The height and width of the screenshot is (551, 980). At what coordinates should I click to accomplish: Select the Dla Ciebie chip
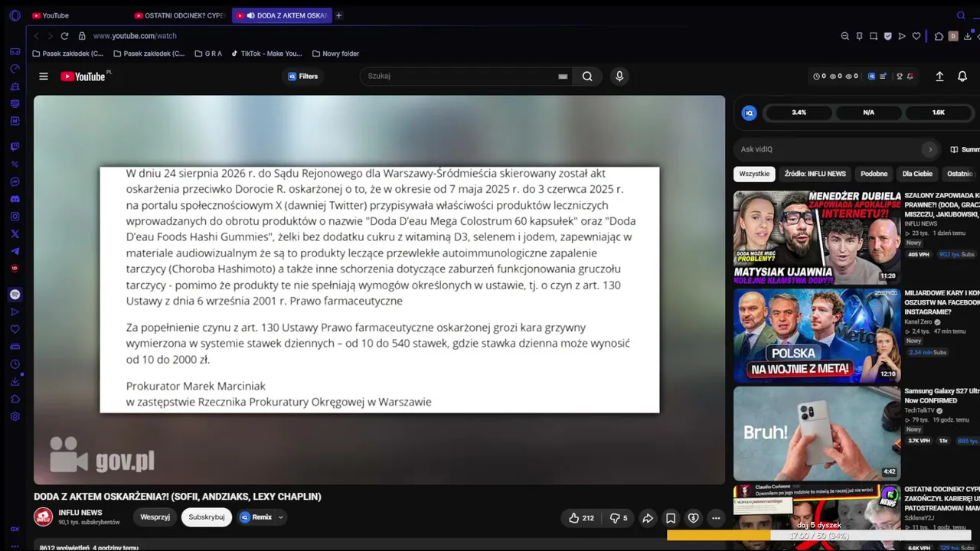[917, 174]
